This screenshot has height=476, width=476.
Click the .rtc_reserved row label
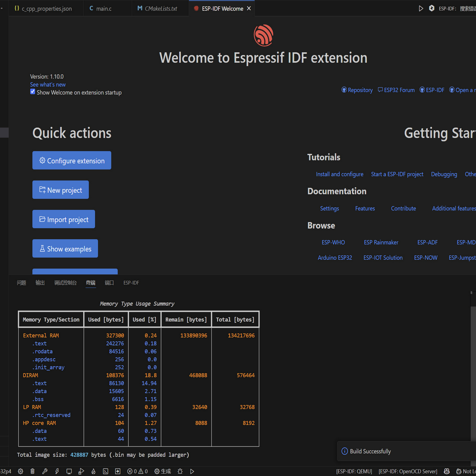[x=51, y=415]
